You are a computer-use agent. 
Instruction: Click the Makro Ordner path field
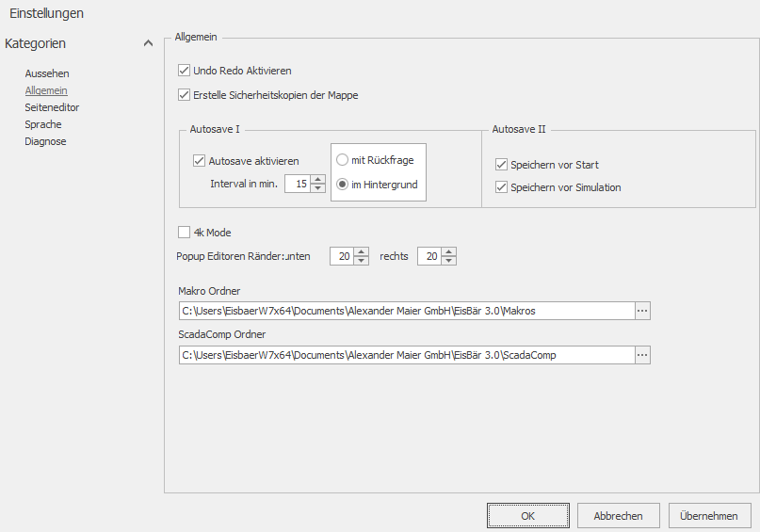point(407,311)
